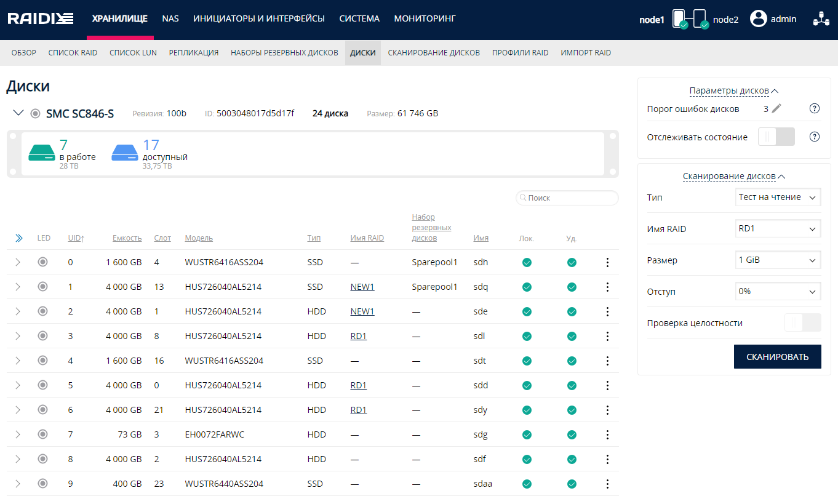Open NEW1 RAID link for disk sdq
Image resolution: width=838 pixels, height=504 pixels.
coord(362,287)
